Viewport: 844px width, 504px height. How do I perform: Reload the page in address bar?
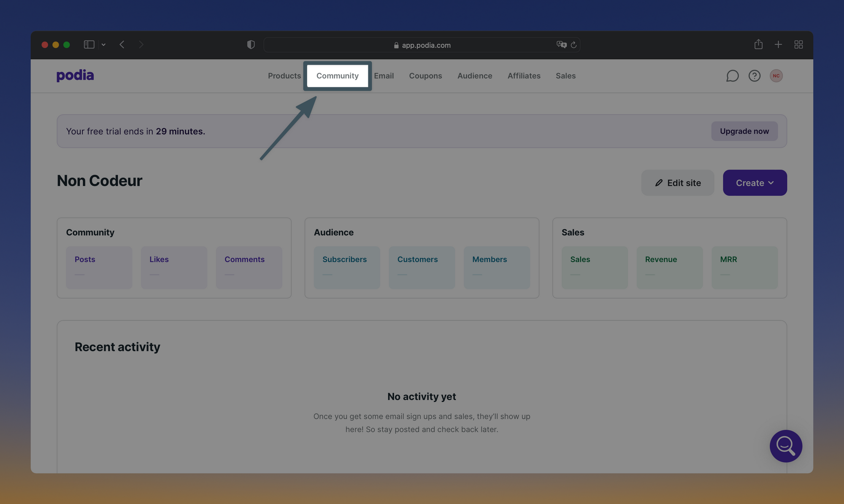[573, 45]
